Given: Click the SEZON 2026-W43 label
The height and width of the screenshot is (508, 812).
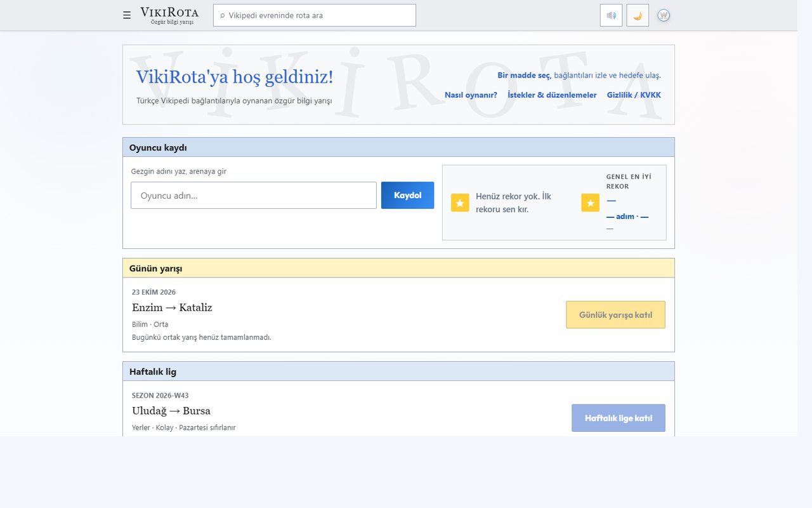Looking at the screenshot, I should click(160, 396).
